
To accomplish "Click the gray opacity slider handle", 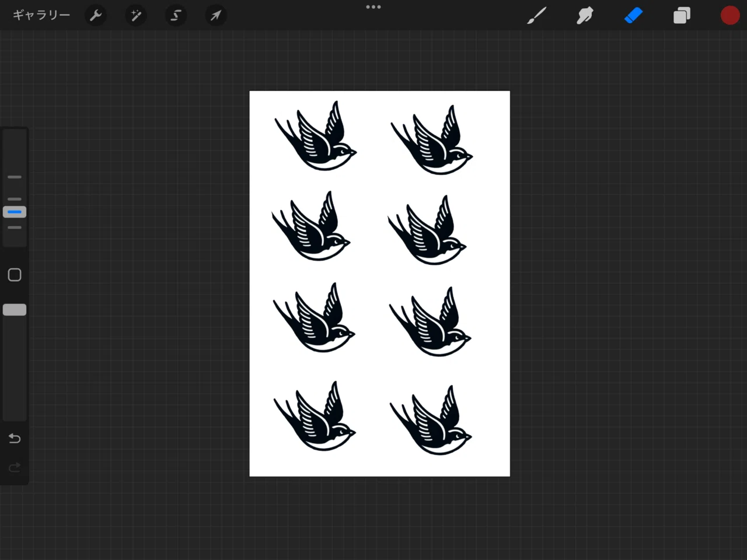I will (x=15, y=310).
